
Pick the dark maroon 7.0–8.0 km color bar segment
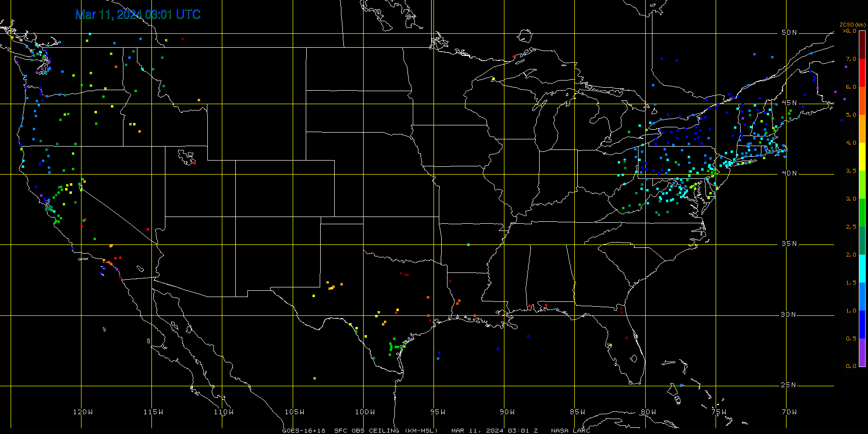click(862, 45)
